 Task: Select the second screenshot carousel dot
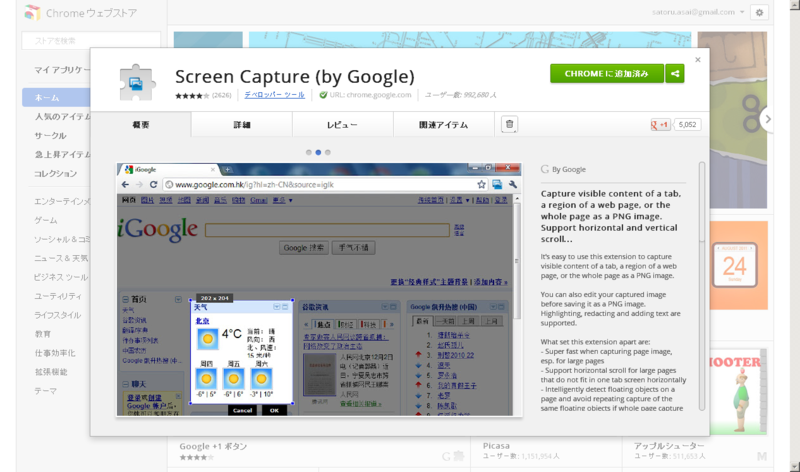point(318,152)
